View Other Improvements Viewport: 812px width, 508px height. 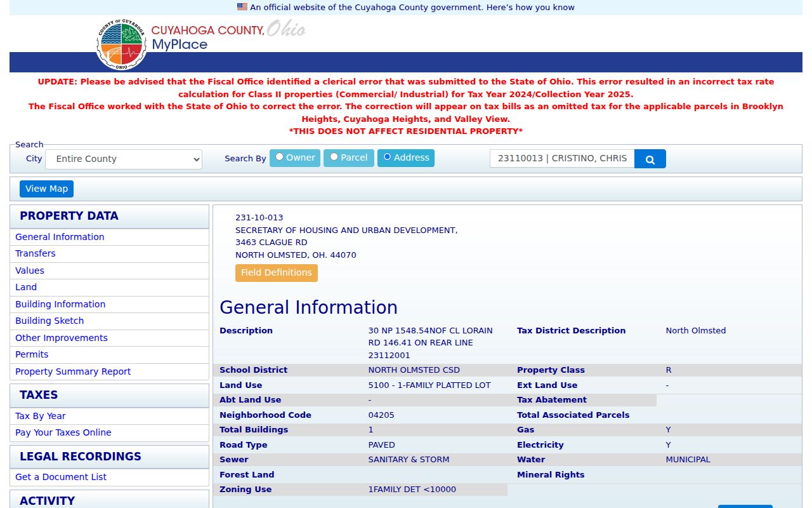tap(62, 338)
